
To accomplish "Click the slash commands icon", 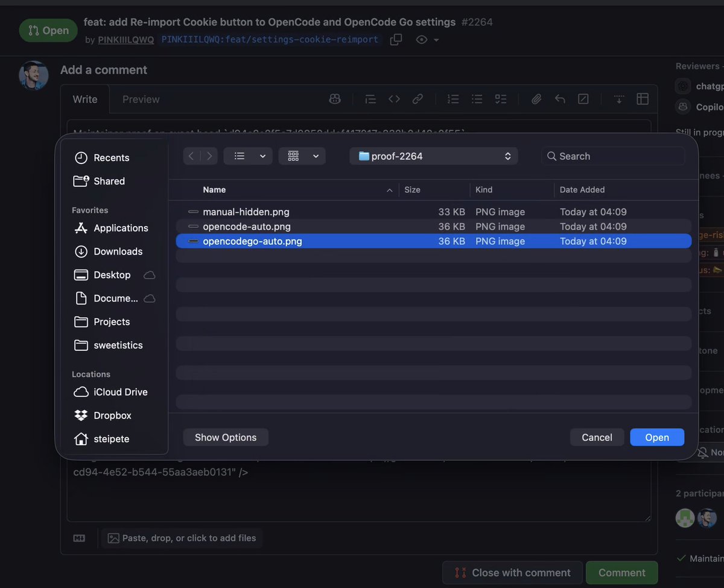I will click(583, 99).
